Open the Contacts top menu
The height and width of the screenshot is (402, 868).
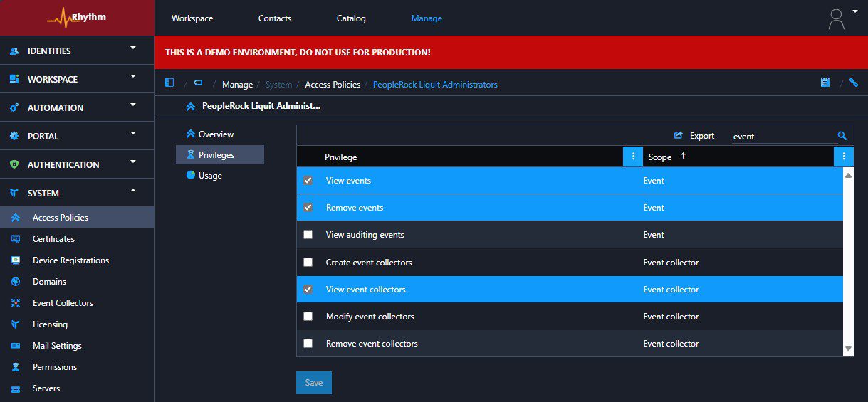point(275,18)
